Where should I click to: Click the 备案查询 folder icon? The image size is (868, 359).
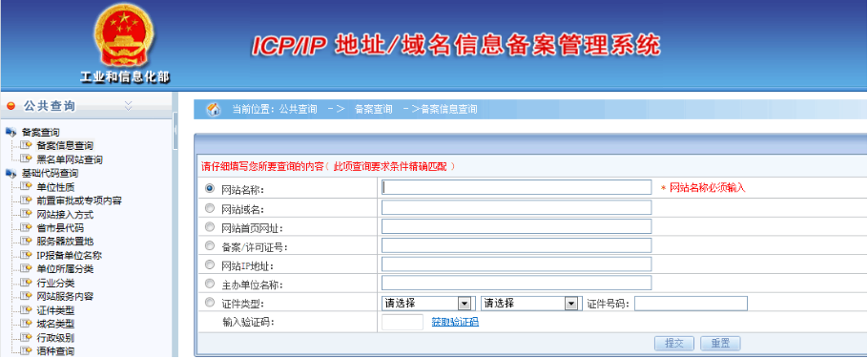[10, 132]
